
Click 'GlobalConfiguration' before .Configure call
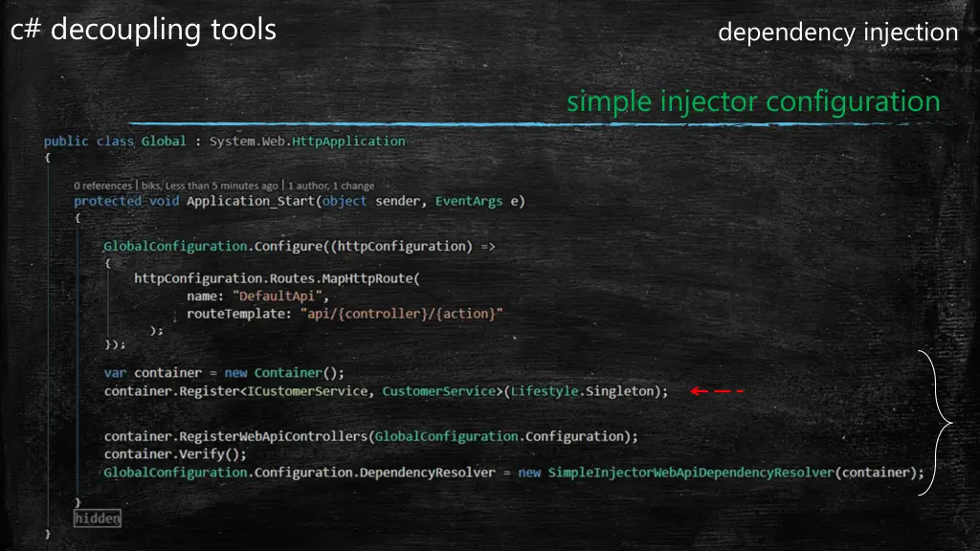pyautogui.click(x=175, y=246)
